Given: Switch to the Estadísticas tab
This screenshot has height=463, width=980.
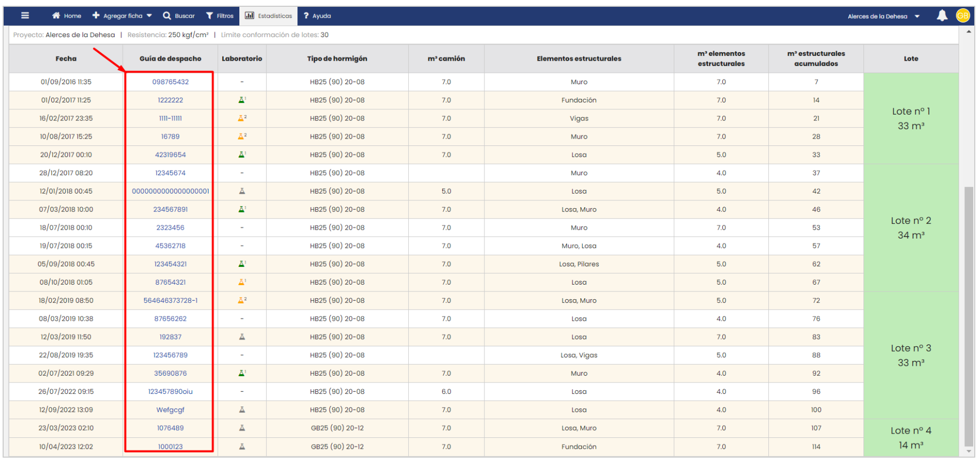Looking at the screenshot, I should click(x=269, y=16).
